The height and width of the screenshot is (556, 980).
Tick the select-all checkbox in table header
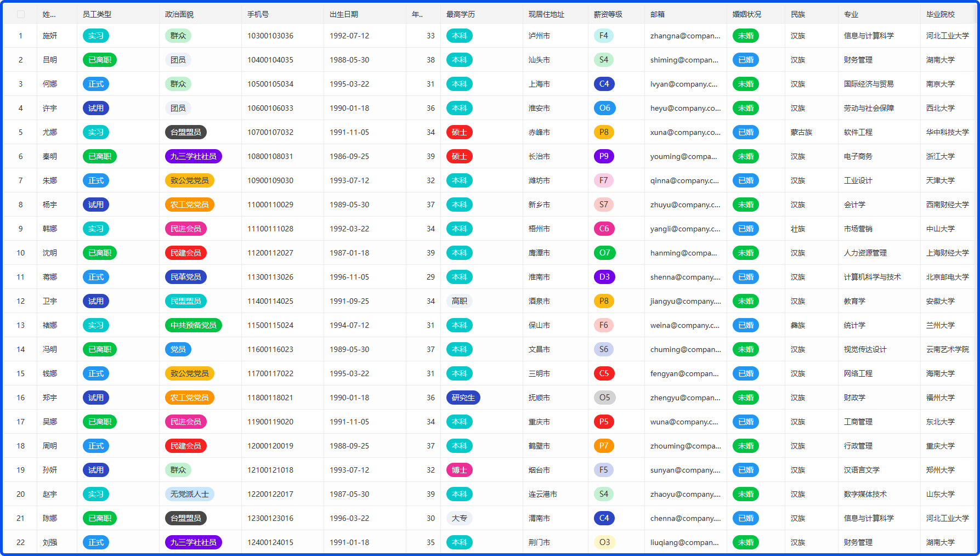point(21,14)
